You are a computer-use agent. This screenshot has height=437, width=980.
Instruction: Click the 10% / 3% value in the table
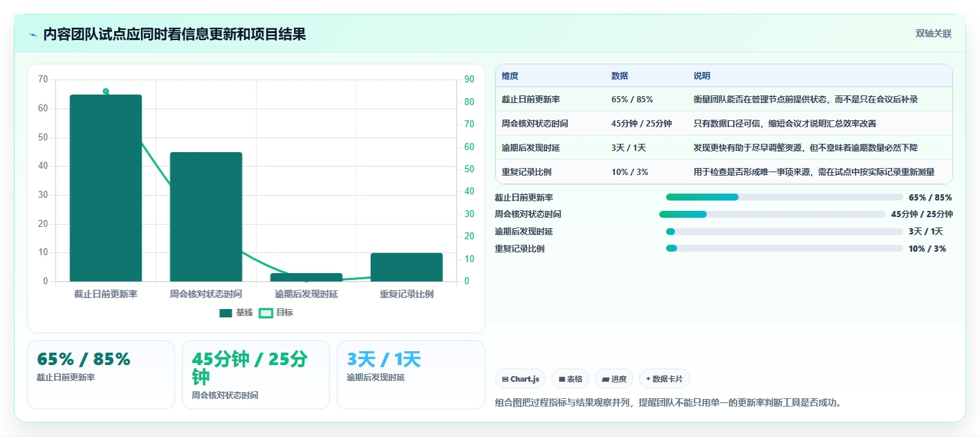pyautogui.click(x=630, y=172)
